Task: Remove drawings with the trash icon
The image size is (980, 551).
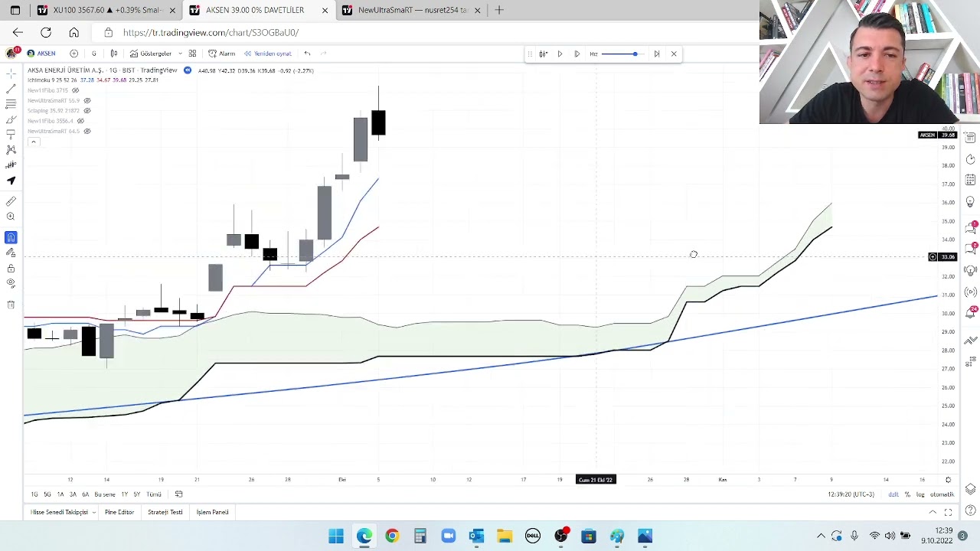Action: point(11,305)
